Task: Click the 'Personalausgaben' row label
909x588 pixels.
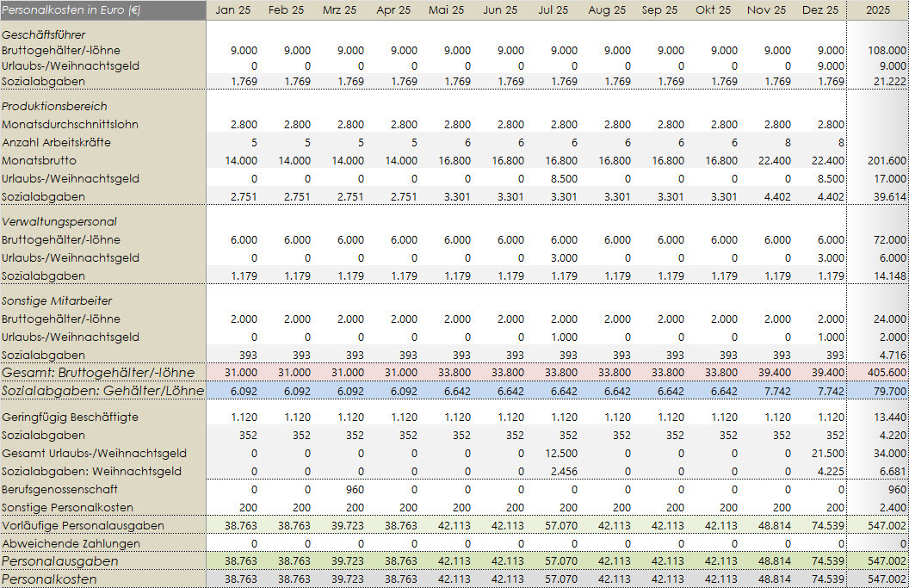Action: coord(60,560)
